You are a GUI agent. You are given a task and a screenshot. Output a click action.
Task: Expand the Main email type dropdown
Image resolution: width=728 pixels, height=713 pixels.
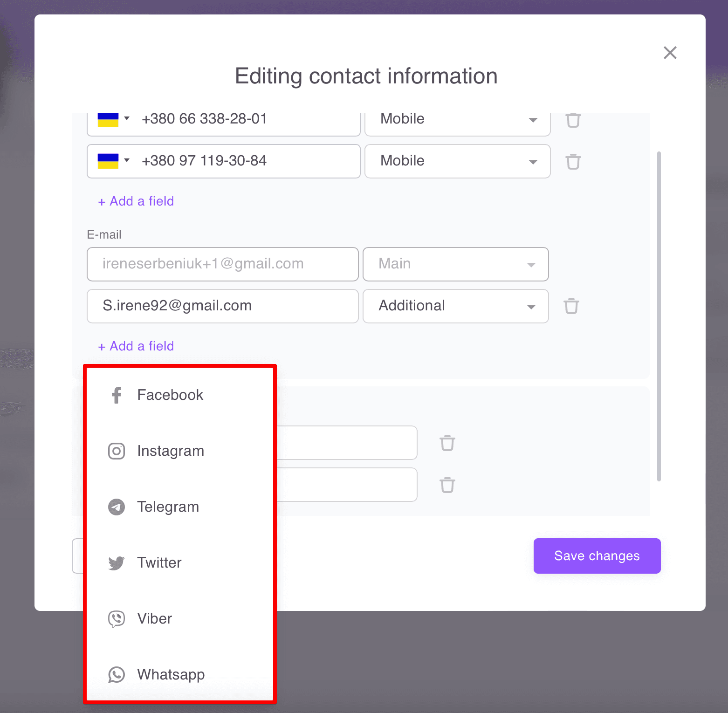click(455, 264)
